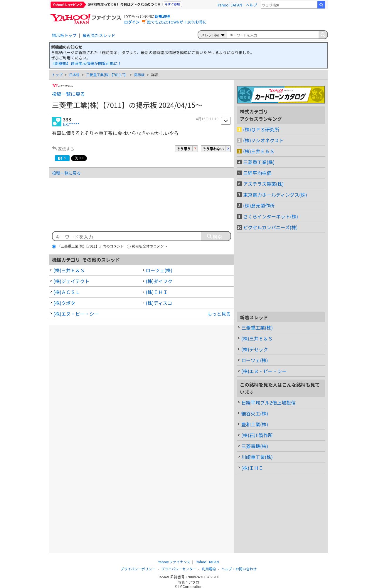Screen dimensions: 377x588
Task: Open (株)ジェイテクト thread in 機械カテゴリ
Action: pos(71,281)
